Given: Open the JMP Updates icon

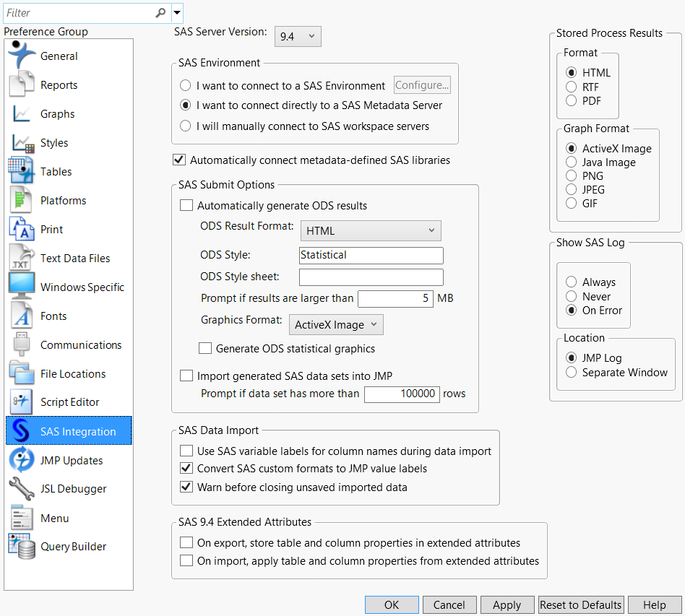Looking at the screenshot, I should pyautogui.click(x=22, y=460).
